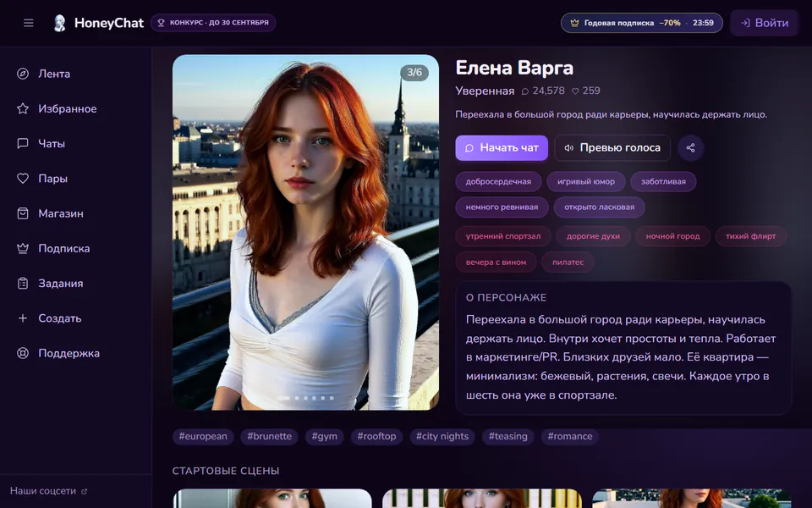Open the #city nights hashtag
This screenshot has height=508, width=812.
[442, 437]
